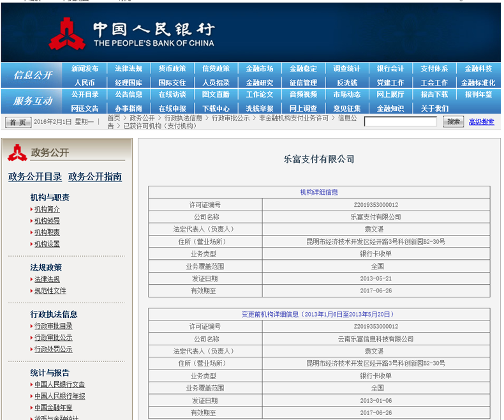This screenshot has height=420, width=504.
Task: Open 机构职责 sidebar link
Action: [x=47, y=232]
